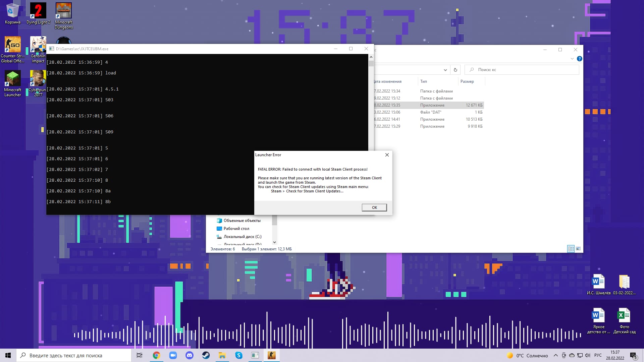The image size is (644, 362).
Task: Switch Explorer to large icons view
Action: (578, 249)
